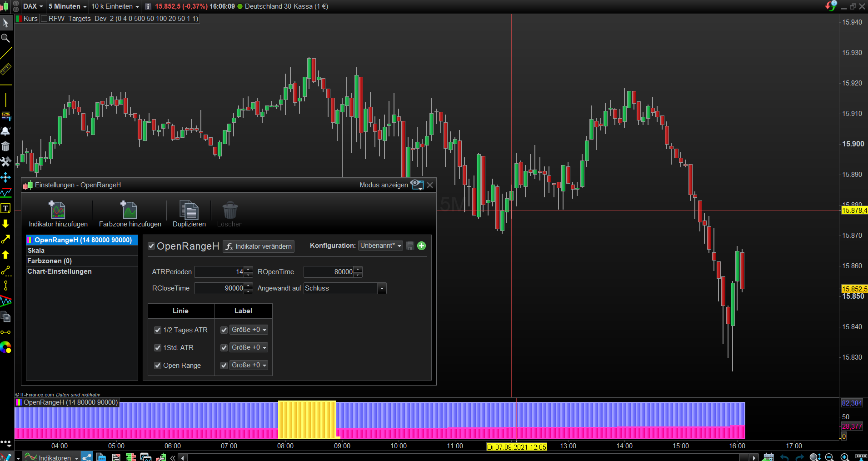Open the Konfiguration Unbenannt dropdown

tap(380, 246)
